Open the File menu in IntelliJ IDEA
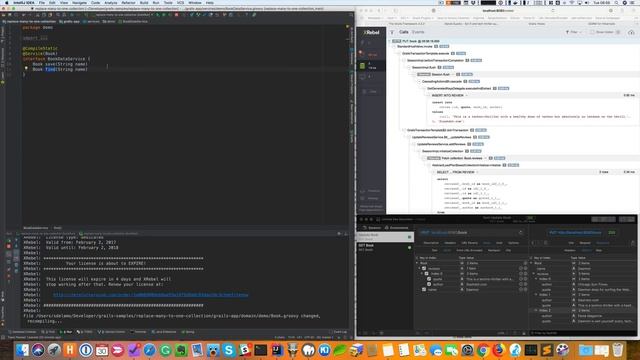Viewport: 640px width, 360px height. tap(42, 2)
